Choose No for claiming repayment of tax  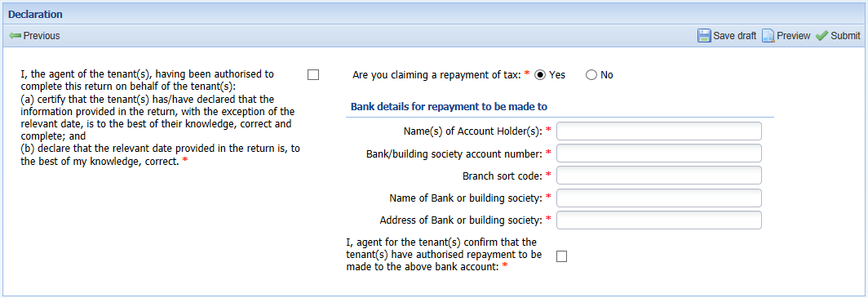click(591, 75)
